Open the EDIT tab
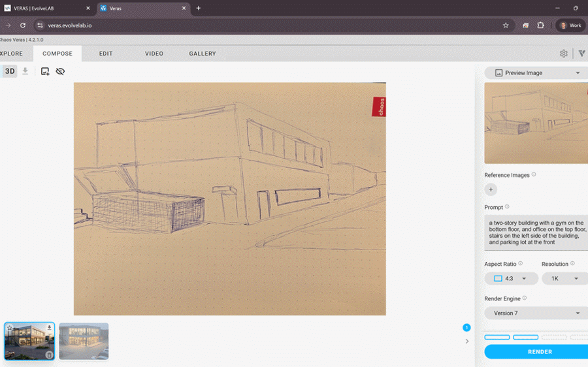Image resolution: width=588 pixels, height=367 pixels. [106, 54]
